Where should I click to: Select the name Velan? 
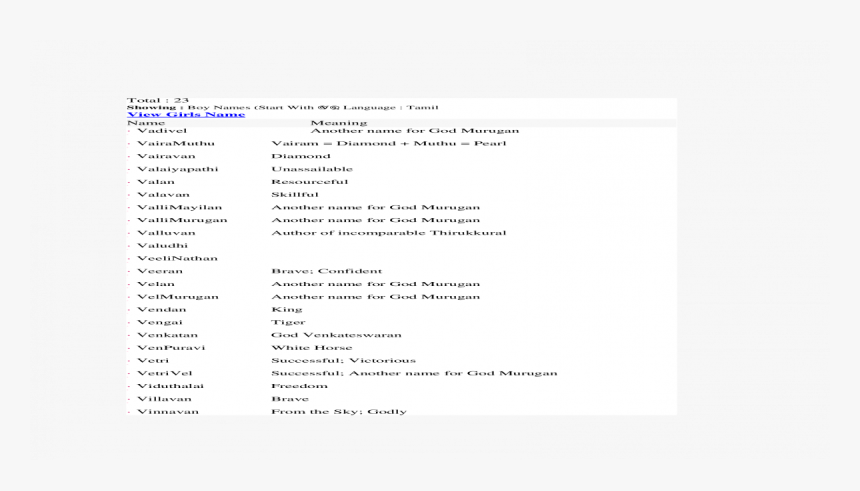pyautogui.click(x=156, y=284)
